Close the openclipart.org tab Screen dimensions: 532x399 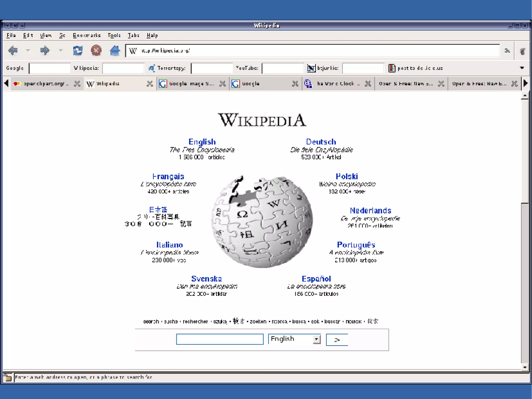coord(77,84)
